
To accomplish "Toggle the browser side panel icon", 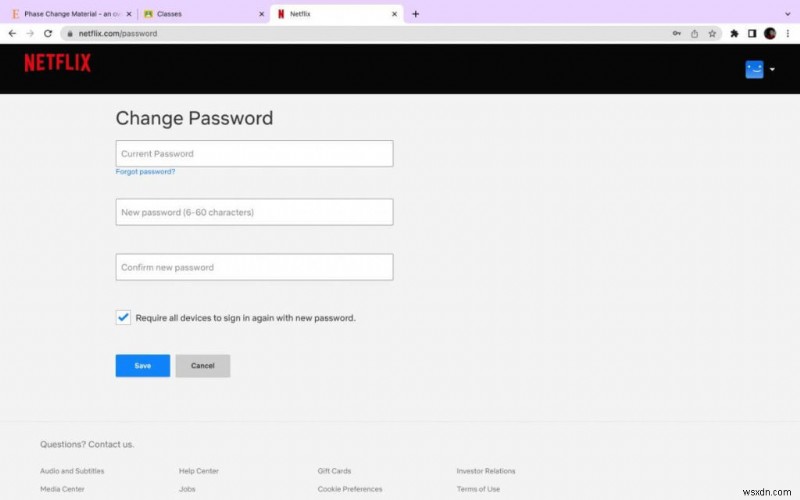I will (x=752, y=34).
